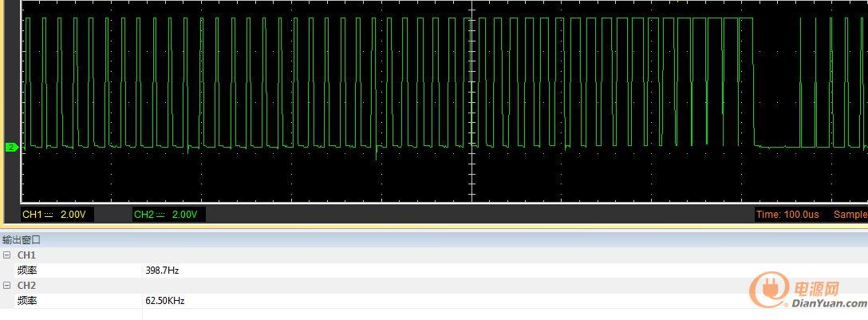Viewport: 868px width, 320px height.
Task: Select the CH2 frequency row label
Action: (x=27, y=301)
